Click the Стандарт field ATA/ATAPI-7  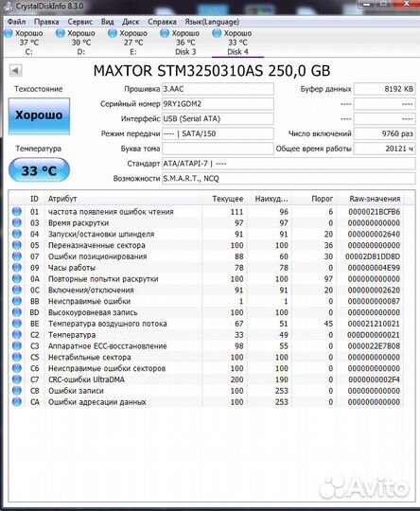point(289,164)
